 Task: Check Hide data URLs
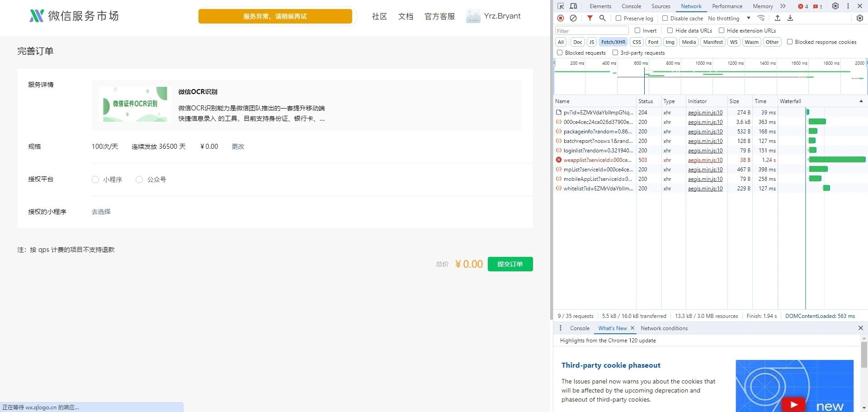coord(670,30)
